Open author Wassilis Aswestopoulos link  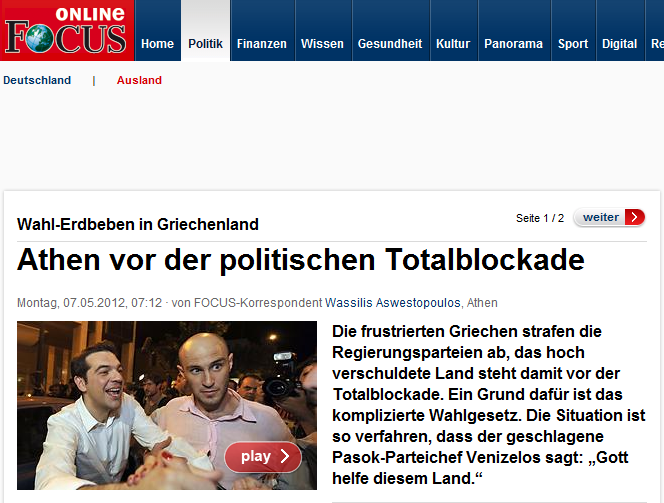(x=393, y=303)
